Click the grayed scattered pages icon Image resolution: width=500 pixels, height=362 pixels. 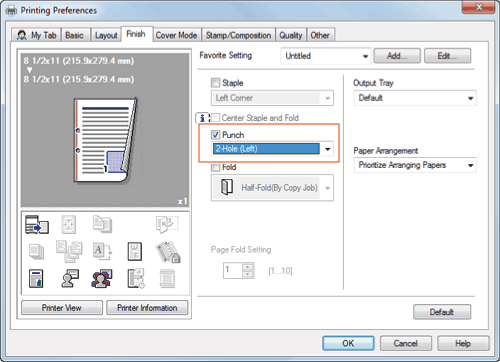point(69,252)
